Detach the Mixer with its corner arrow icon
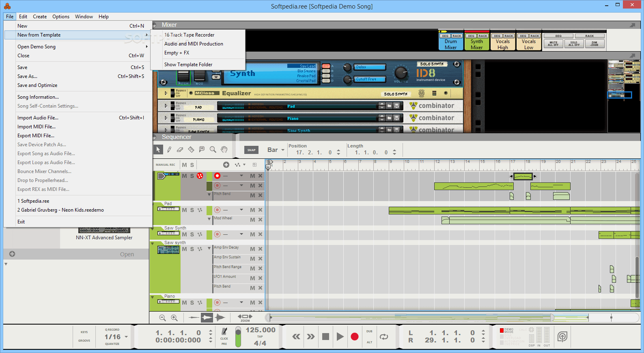The image size is (644, 353). point(632,25)
